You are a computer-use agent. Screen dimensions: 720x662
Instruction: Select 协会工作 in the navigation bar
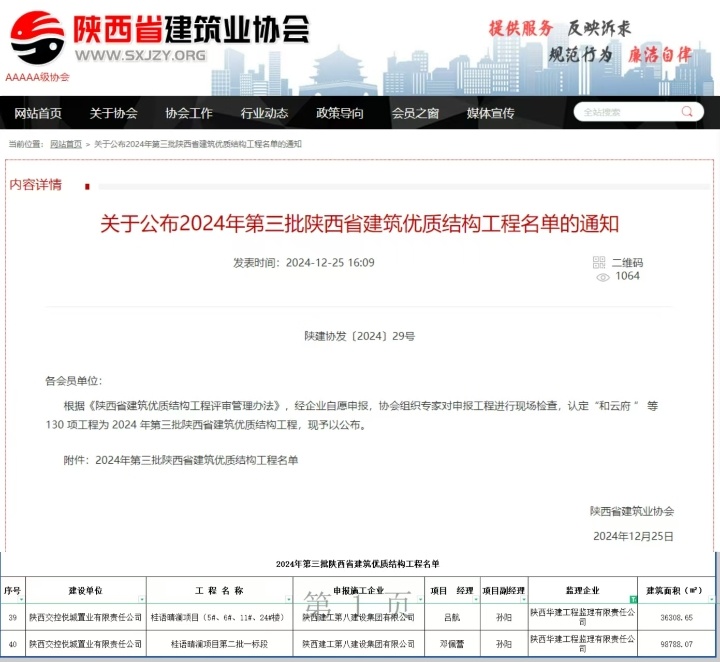[189, 114]
